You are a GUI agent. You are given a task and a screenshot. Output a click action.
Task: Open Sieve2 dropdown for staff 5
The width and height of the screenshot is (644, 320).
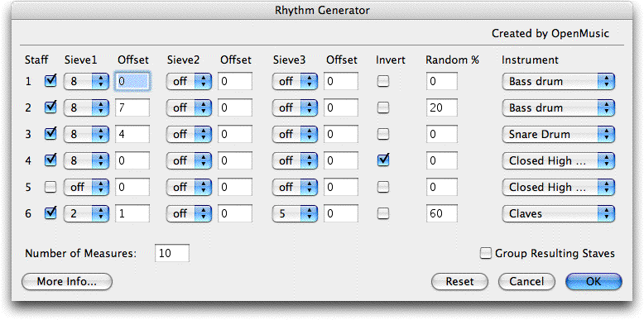pyautogui.click(x=189, y=188)
